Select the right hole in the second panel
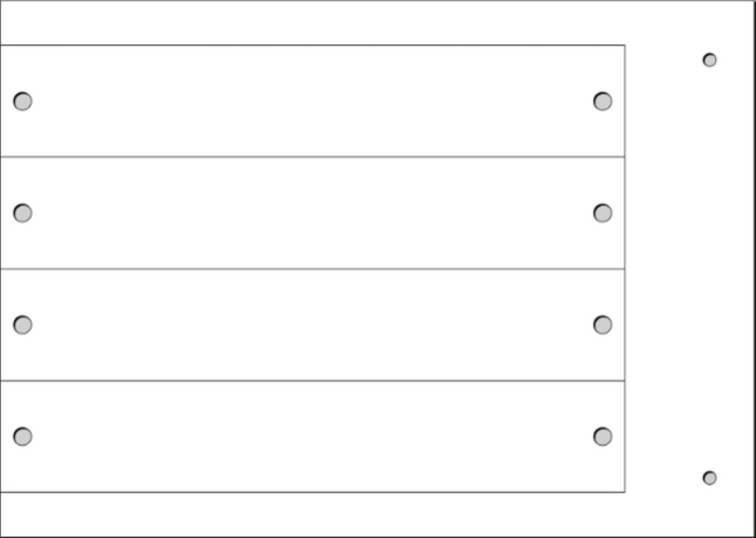 click(602, 213)
